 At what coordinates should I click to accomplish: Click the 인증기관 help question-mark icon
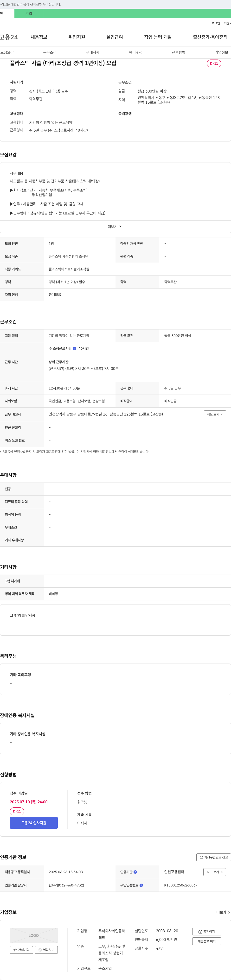point(135,872)
